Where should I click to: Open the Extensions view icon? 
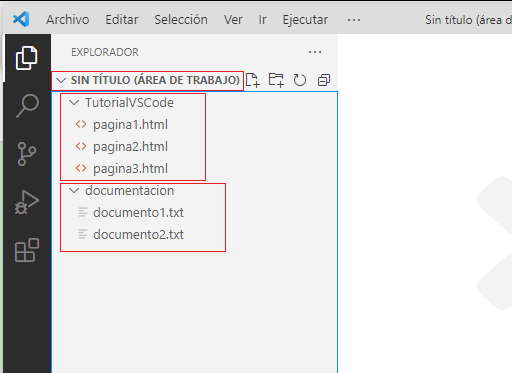click(x=27, y=250)
